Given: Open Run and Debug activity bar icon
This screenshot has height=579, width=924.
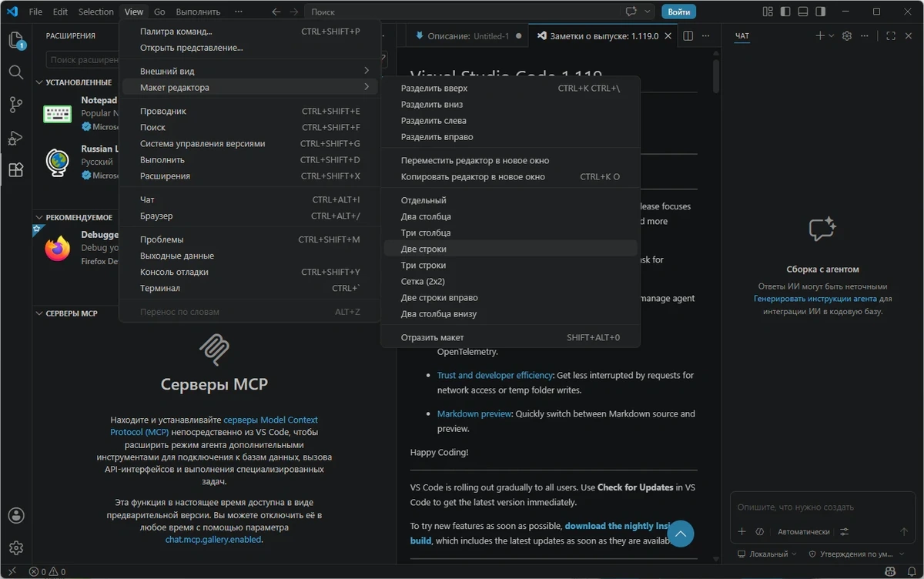Looking at the screenshot, I should (x=16, y=138).
